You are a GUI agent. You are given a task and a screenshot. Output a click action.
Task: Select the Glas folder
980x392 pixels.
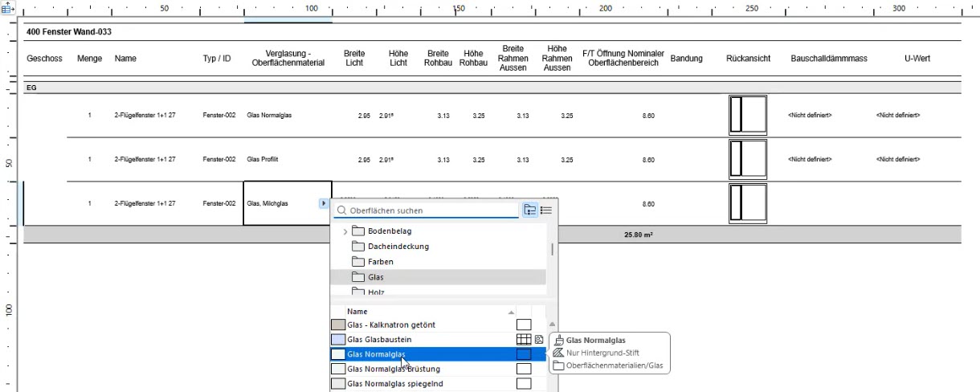pyautogui.click(x=438, y=277)
